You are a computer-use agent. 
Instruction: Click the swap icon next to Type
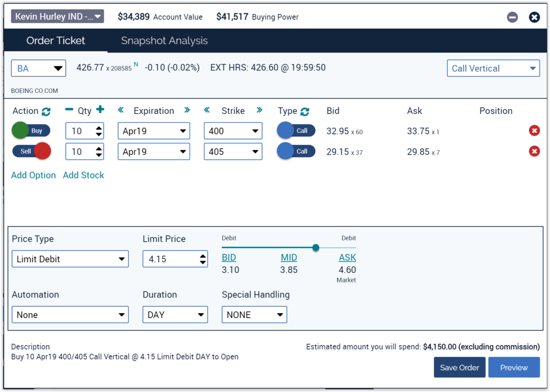pyautogui.click(x=305, y=111)
